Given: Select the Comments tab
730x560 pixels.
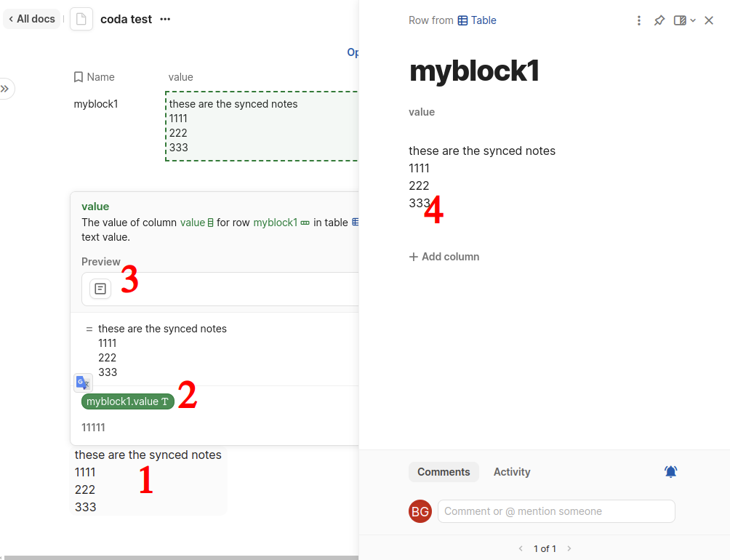Looking at the screenshot, I should pos(444,472).
